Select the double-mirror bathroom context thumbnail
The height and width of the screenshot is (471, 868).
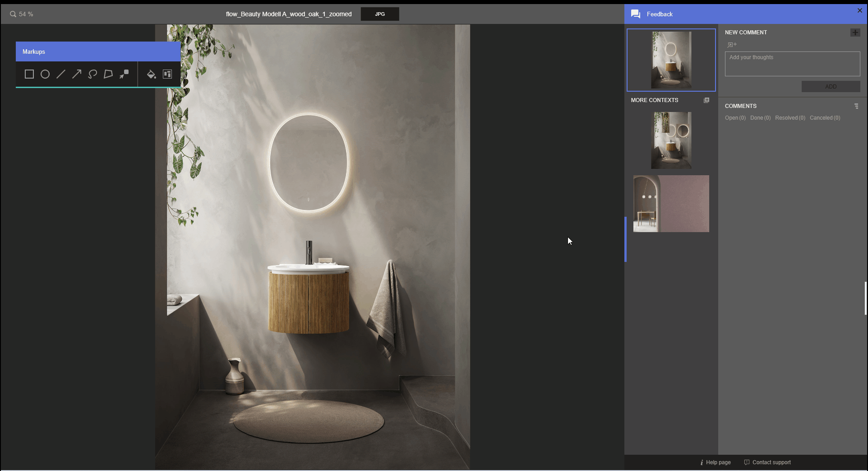671,140
